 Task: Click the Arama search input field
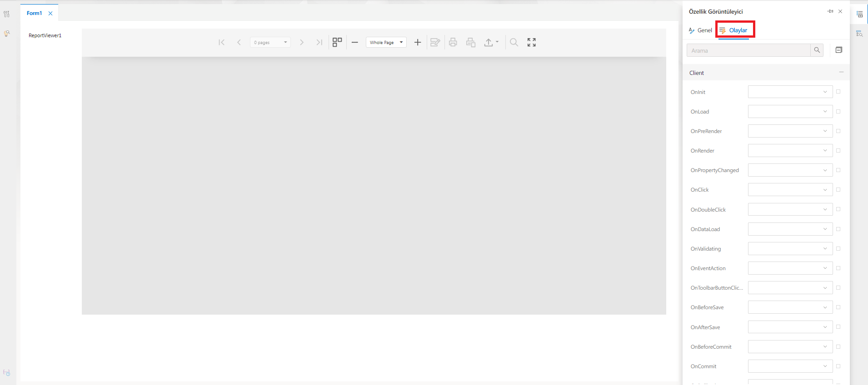748,50
